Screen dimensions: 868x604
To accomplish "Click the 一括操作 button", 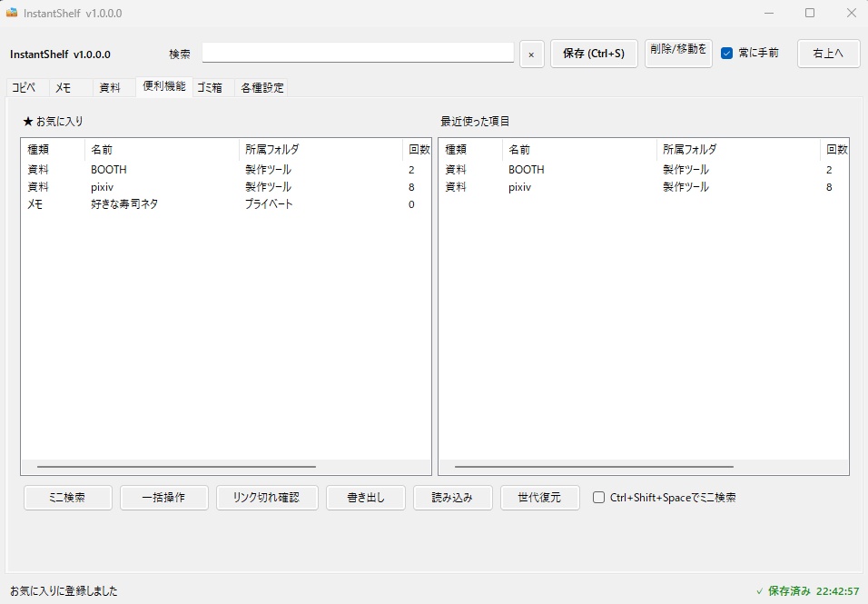I will click(163, 498).
